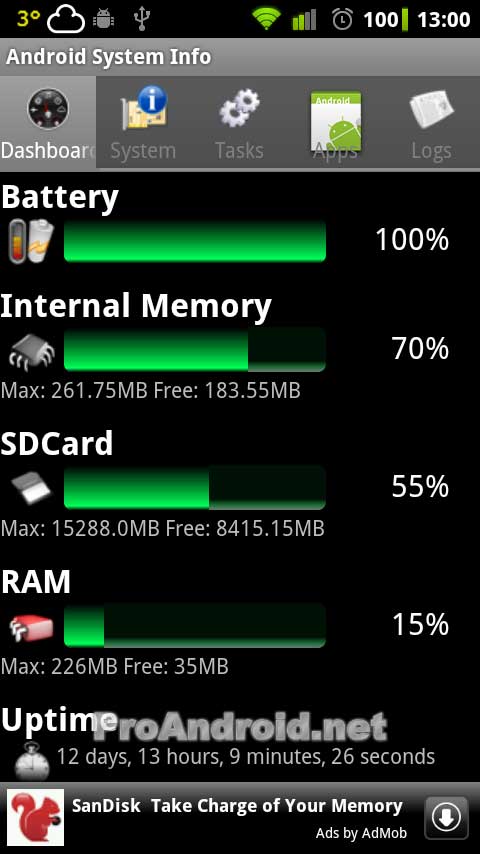Tap the cloud weather icon in status bar
480x854 pixels.
coord(66,20)
